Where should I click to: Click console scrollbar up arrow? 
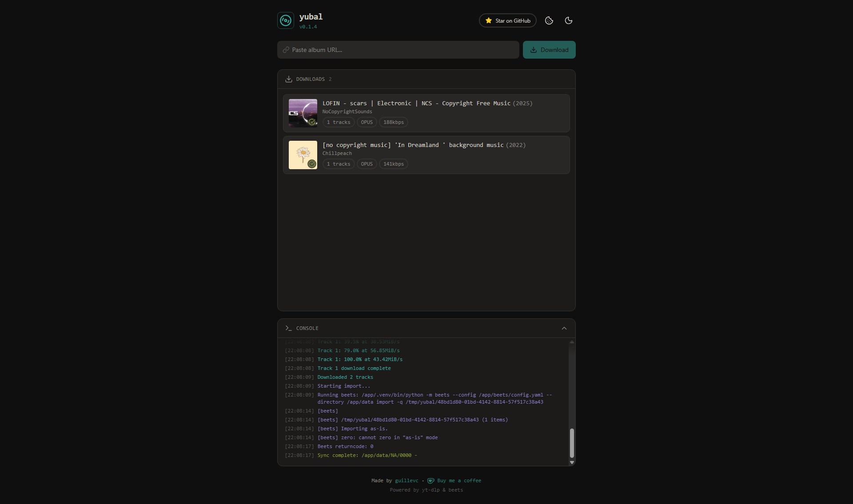coord(572,342)
